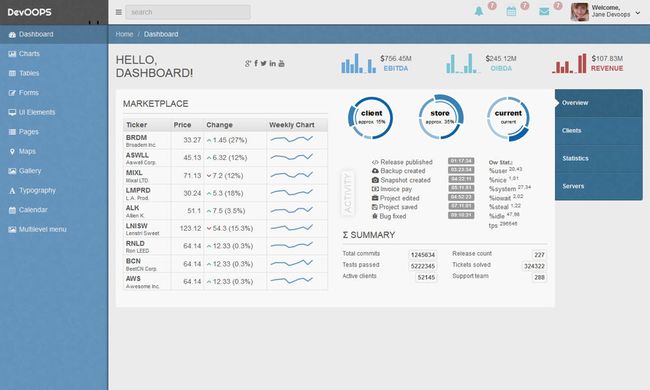Expand Forms in the sidebar
Image resolution: width=650 pixels, height=390 pixels.
click(54, 93)
